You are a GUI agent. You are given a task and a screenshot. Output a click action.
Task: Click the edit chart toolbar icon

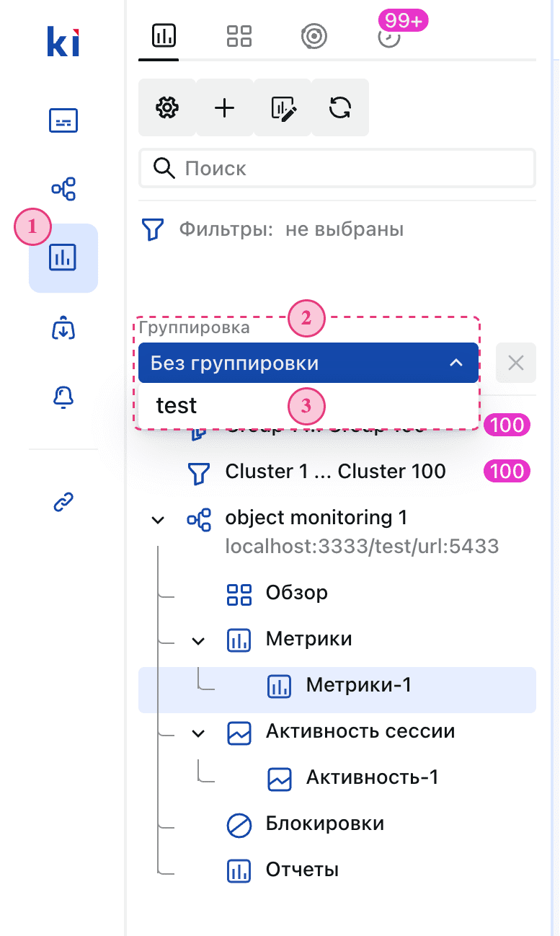(282, 107)
